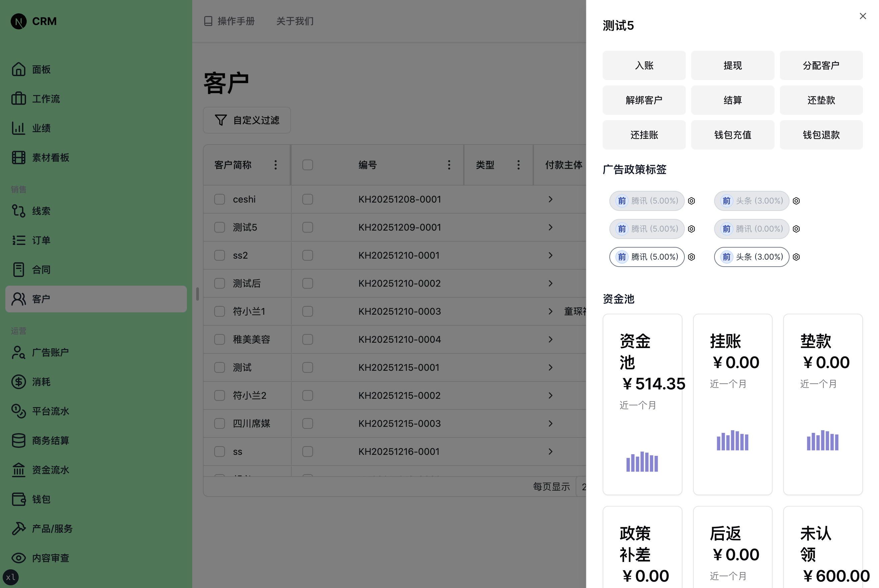Check the checkbox for customer ceshi
This screenshot has width=879, height=588.
[x=219, y=199]
